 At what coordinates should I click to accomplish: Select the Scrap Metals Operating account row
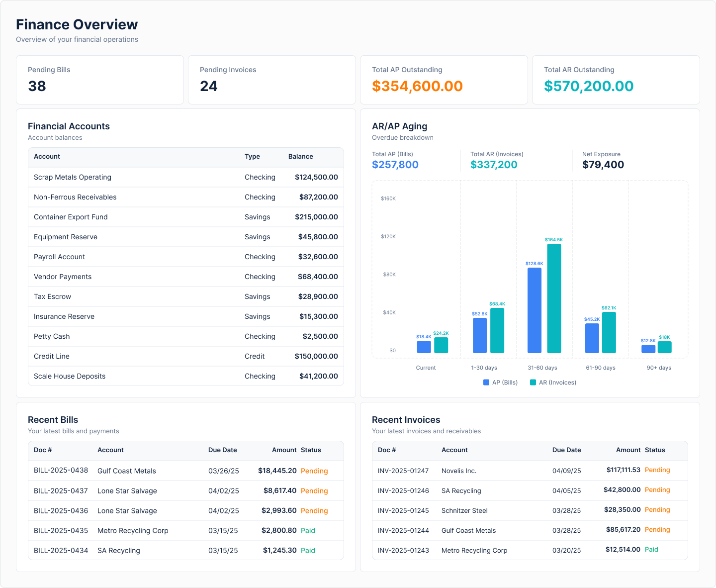[186, 177]
